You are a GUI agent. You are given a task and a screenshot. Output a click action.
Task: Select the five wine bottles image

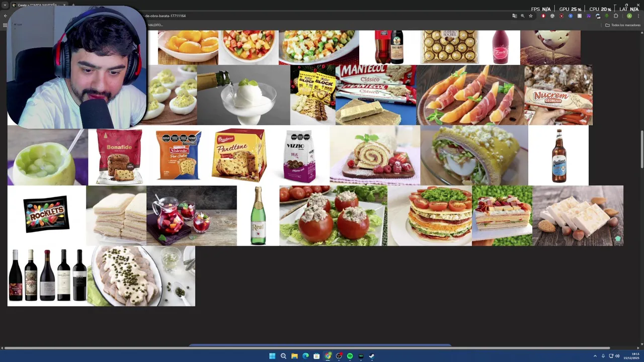(x=47, y=276)
